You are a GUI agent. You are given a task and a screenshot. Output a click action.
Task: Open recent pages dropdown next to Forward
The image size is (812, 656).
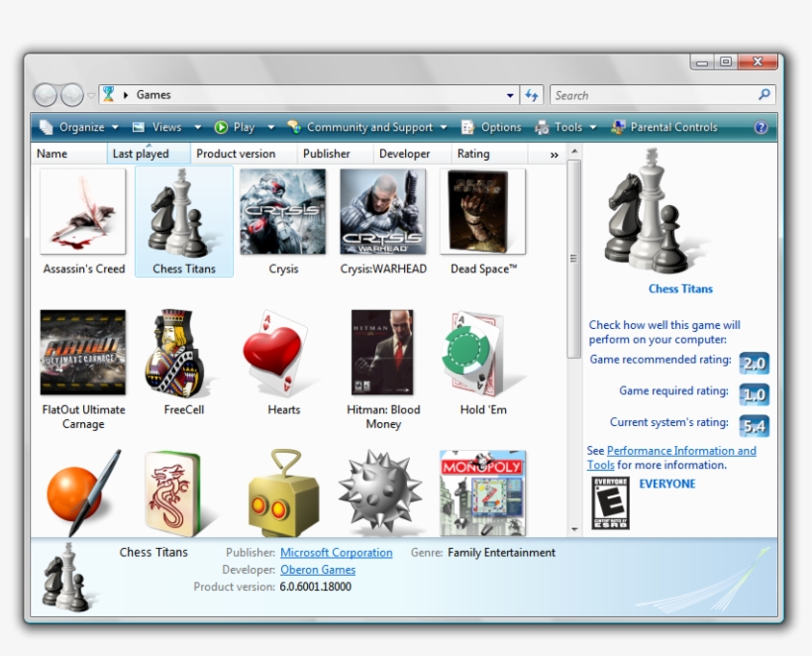tap(91, 95)
